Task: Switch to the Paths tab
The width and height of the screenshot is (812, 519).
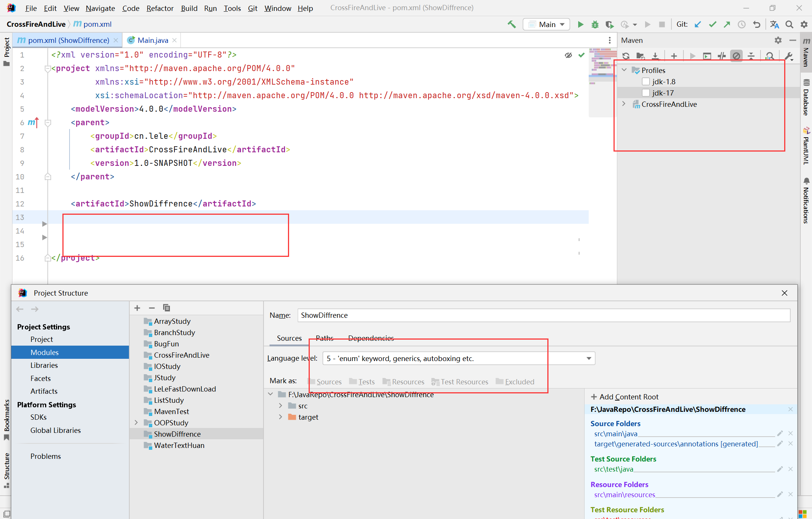Action: [x=324, y=338]
